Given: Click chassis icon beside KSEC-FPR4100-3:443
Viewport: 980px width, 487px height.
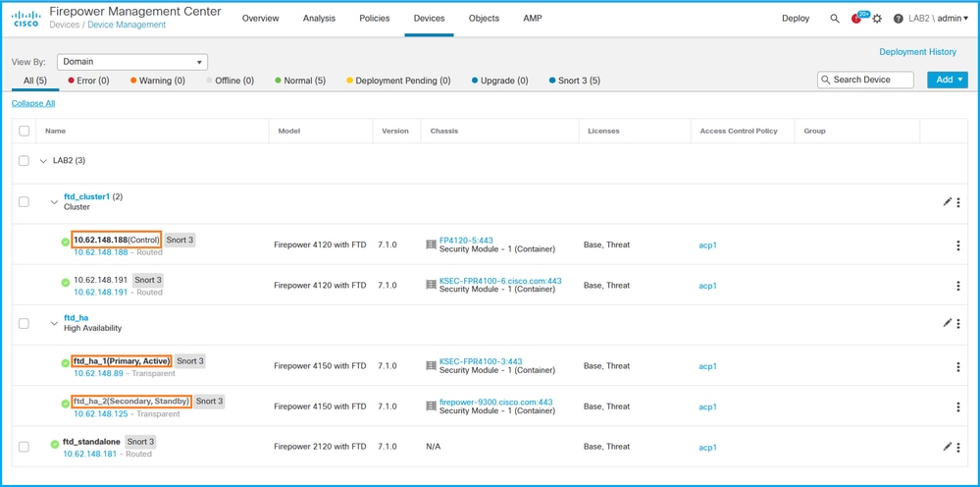Looking at the screenshot, I should [x=431, y=365].
